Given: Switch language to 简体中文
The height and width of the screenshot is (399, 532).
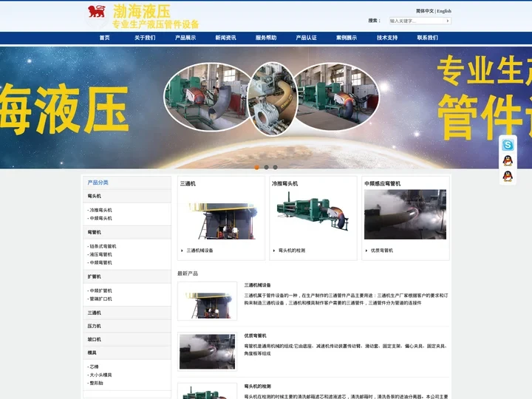Looking at the screenshot, I should point(425,11).
